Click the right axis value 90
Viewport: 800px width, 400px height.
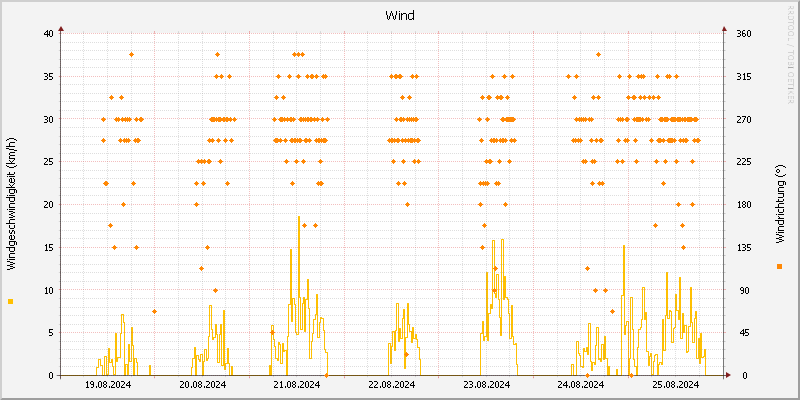coord(743,290)
